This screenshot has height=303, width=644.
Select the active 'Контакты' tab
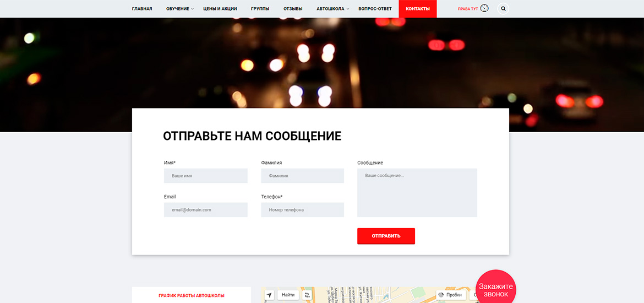click(418, 9)
